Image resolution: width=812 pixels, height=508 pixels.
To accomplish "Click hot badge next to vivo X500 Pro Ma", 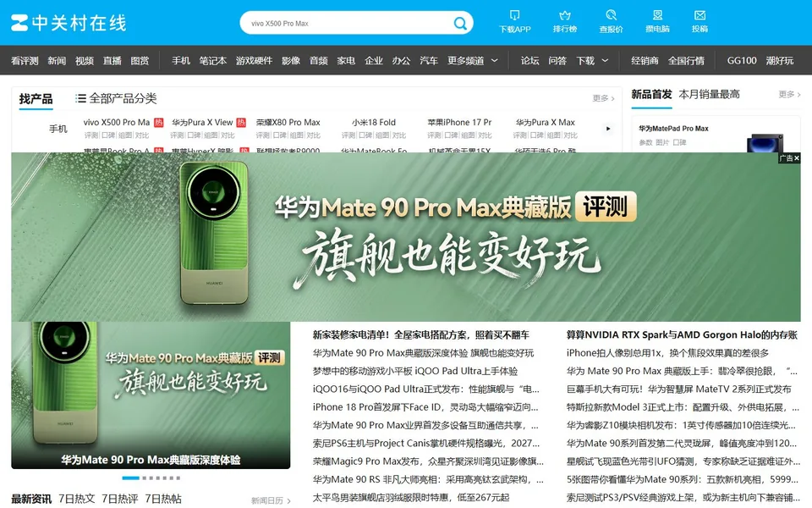I will tap(158, 122).
